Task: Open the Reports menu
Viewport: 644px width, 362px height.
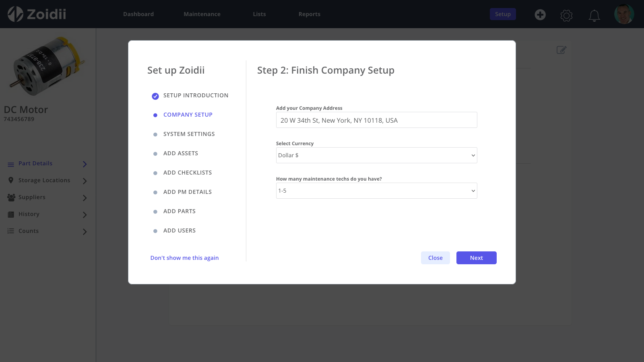Action: (310, 14)
